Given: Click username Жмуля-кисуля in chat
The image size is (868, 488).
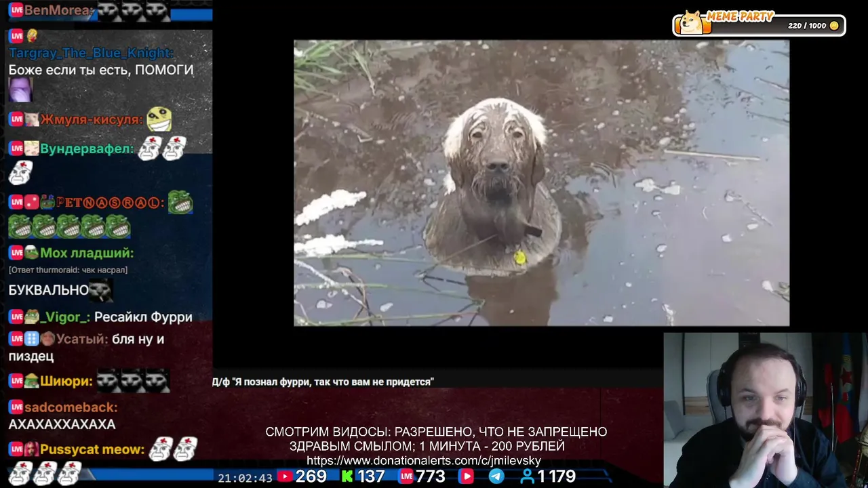Looking at the screenshot, I should 92,120.
